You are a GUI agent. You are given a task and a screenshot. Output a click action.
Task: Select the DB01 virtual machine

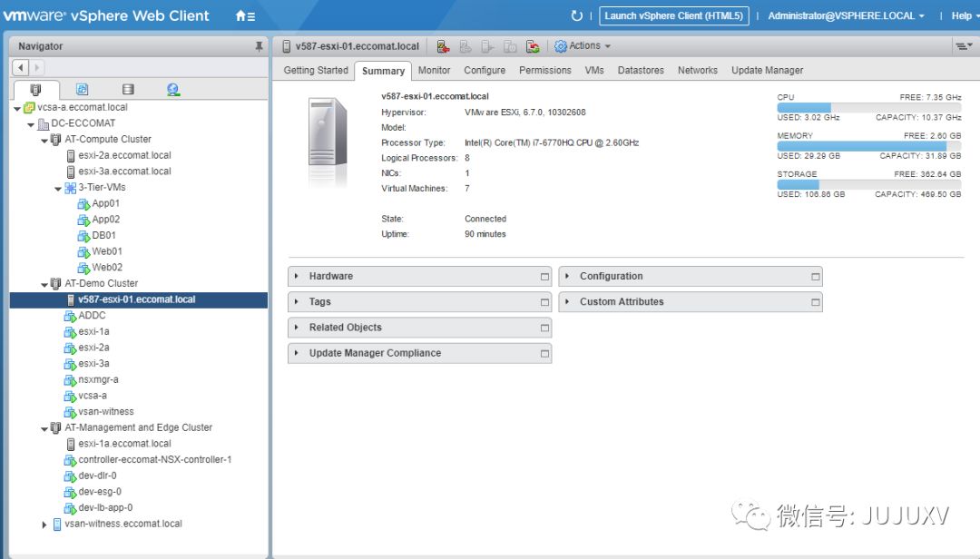103,235
